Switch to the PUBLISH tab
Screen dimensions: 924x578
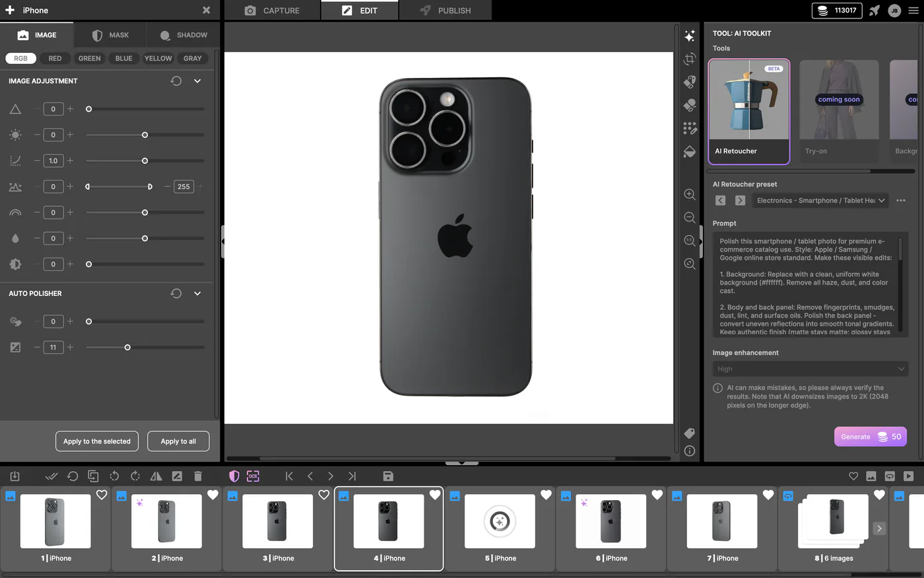(x=445, y=11)
